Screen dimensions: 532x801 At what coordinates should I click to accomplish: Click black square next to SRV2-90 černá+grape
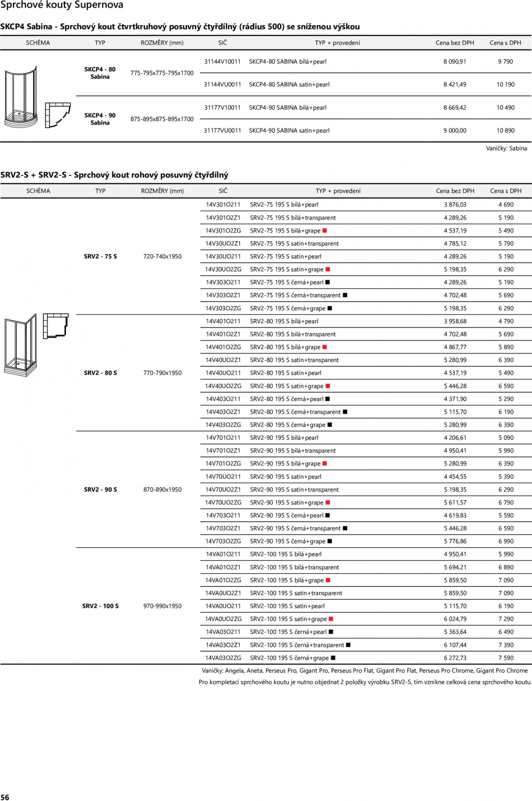(330, 541)
